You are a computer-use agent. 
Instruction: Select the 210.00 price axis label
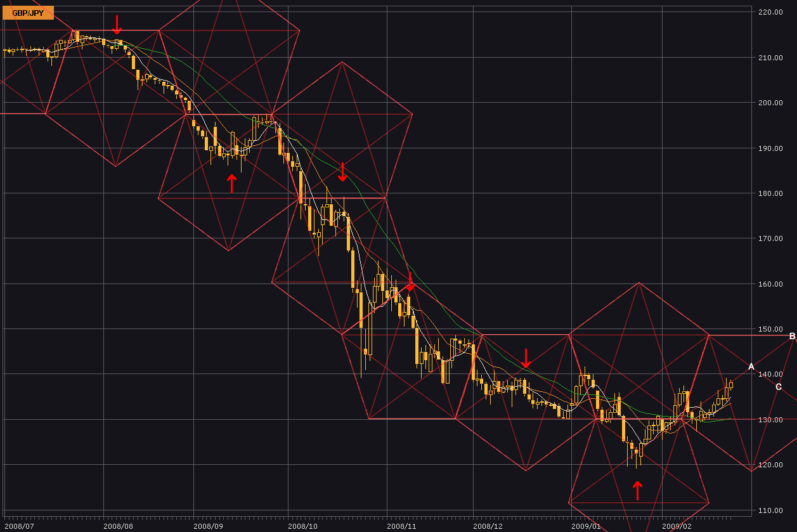[x=770, y=58]
